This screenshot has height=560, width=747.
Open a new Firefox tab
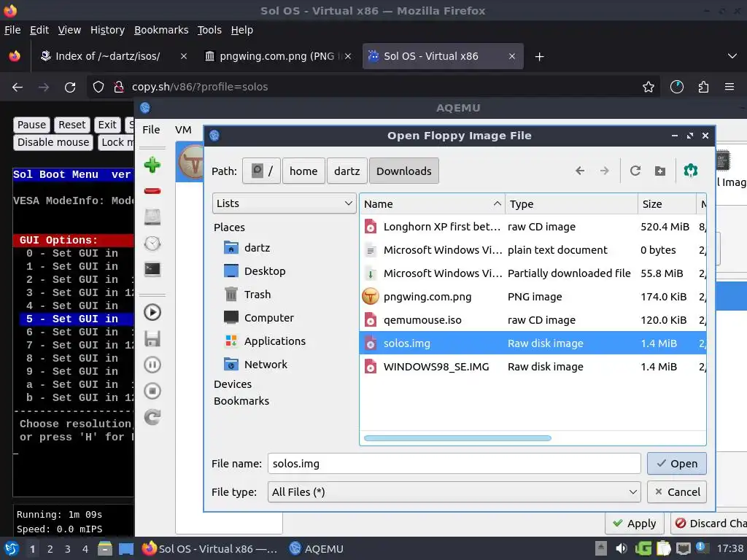pyautogui.click(x=539, y=57)
